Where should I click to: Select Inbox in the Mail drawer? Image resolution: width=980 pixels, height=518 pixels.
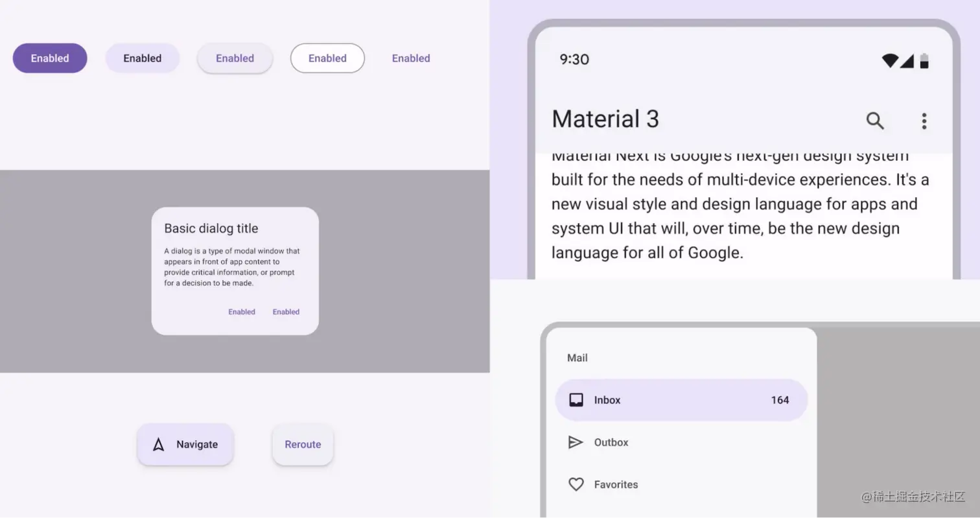[681, 400]
